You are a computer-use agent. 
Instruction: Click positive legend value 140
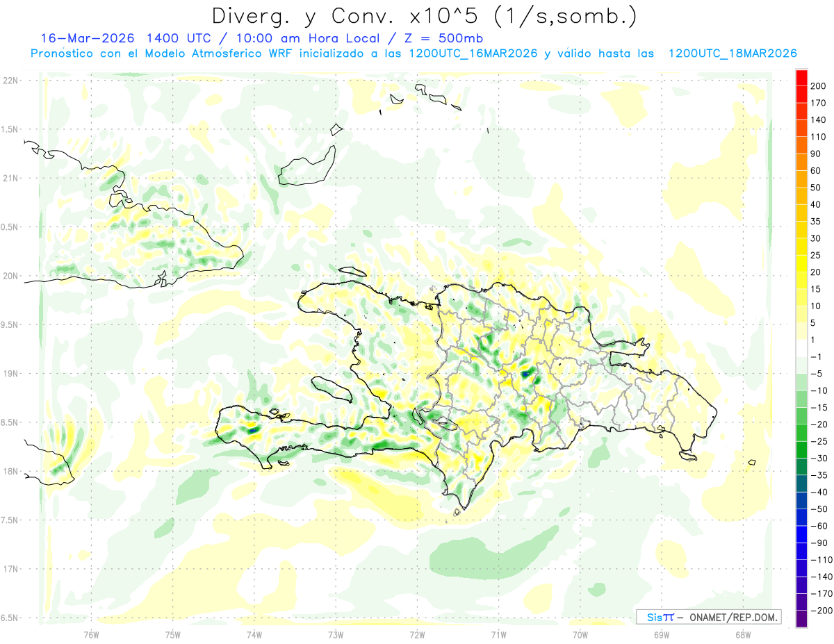point(819,120)
